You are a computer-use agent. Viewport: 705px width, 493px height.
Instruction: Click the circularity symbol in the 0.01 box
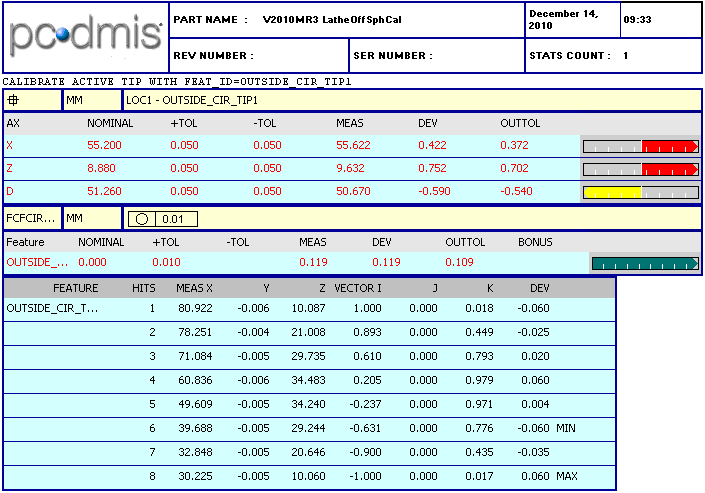[141, 218]
